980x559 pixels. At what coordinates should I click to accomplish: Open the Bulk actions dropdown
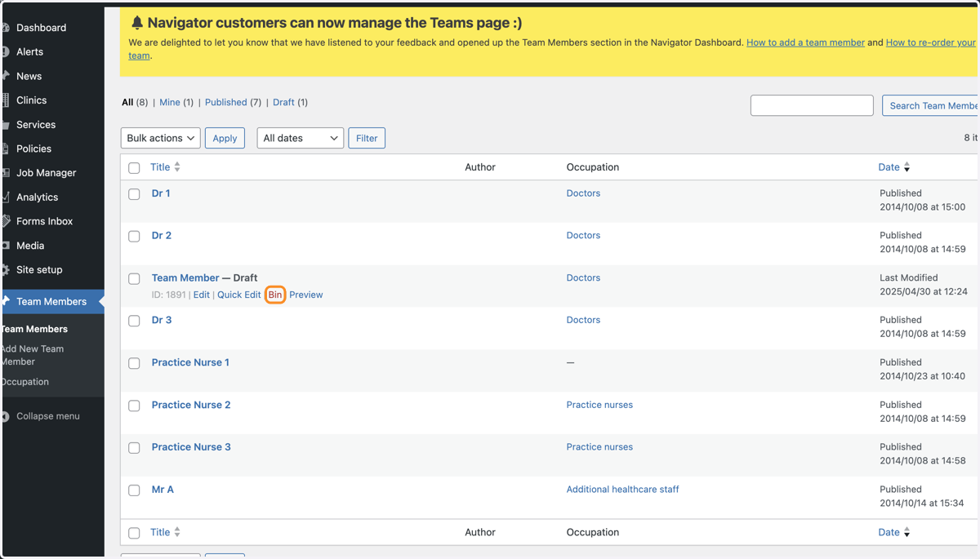tap(160, 138)
